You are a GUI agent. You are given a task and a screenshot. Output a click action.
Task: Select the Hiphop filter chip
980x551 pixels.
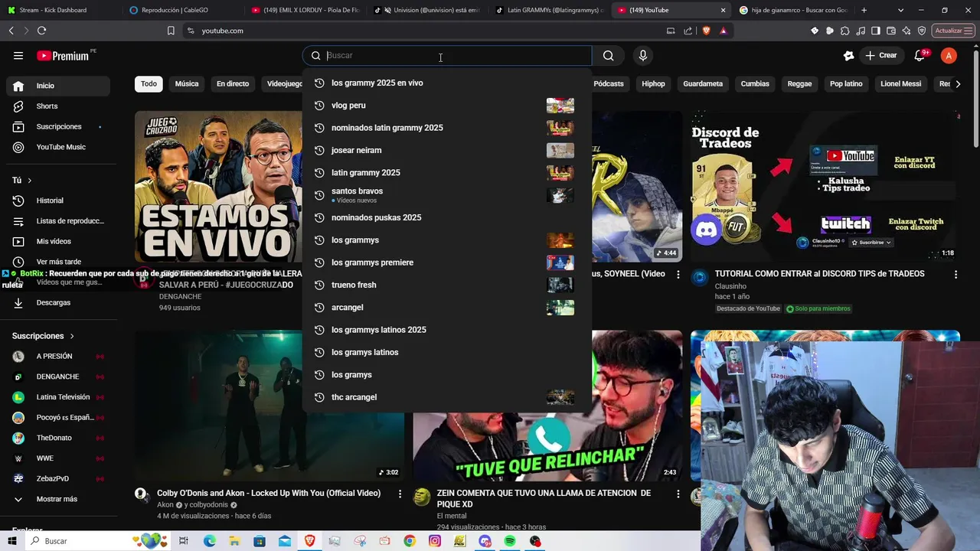pos(653,83)
